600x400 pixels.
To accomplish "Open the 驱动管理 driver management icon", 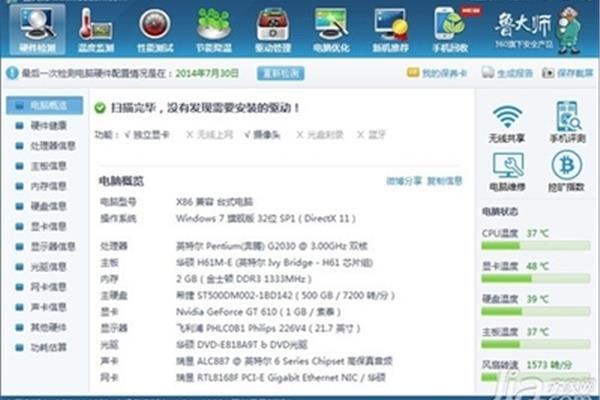I will pyautogui.click(x=273, y=29).
